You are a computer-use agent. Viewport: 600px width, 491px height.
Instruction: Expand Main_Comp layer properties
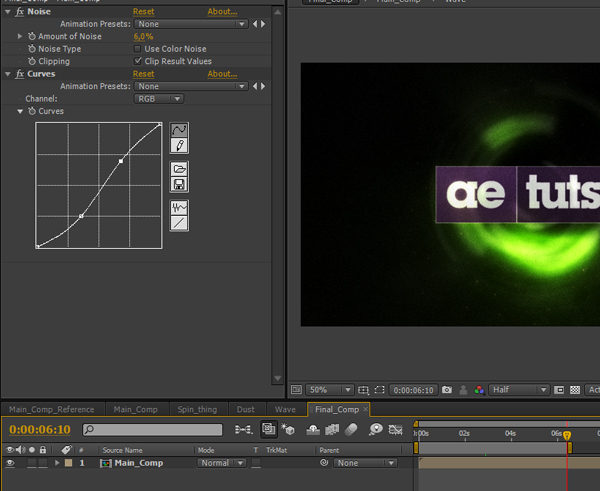57,463
